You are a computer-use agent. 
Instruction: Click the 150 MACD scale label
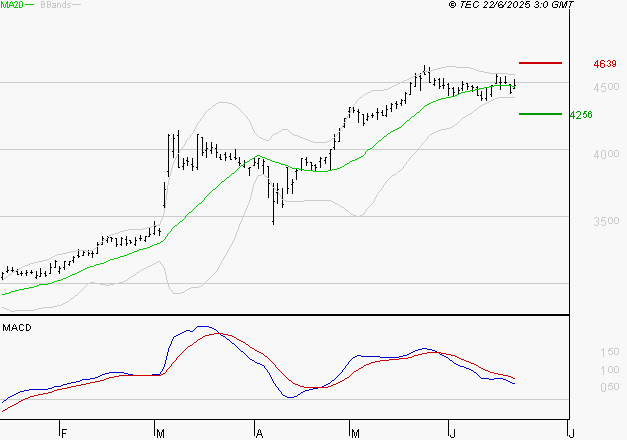click(x=610, y=352)
